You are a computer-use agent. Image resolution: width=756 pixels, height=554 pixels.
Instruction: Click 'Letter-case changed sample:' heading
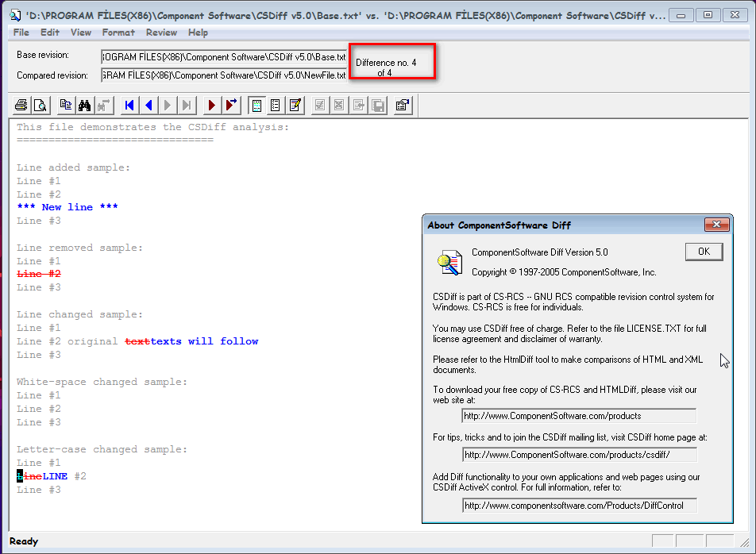click(x=102, y=449)
